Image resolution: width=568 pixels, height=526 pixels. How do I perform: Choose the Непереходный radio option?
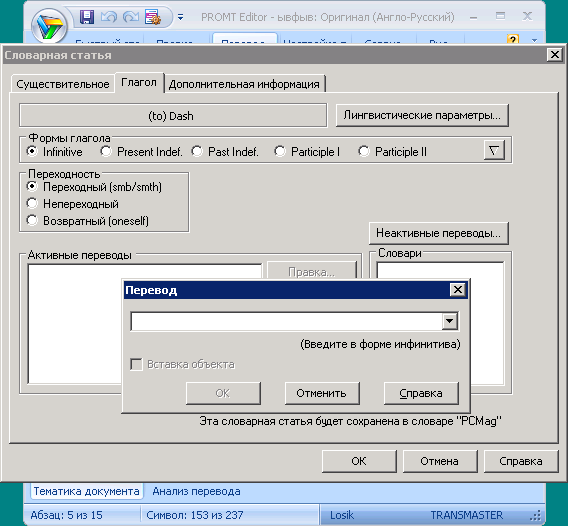pos(73,204)
